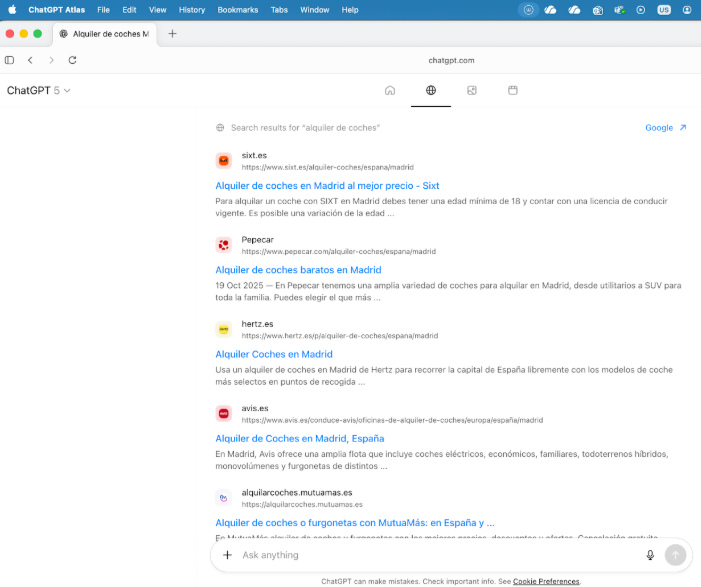
Task: Open the History menu
Action: (x=191, y=9)
